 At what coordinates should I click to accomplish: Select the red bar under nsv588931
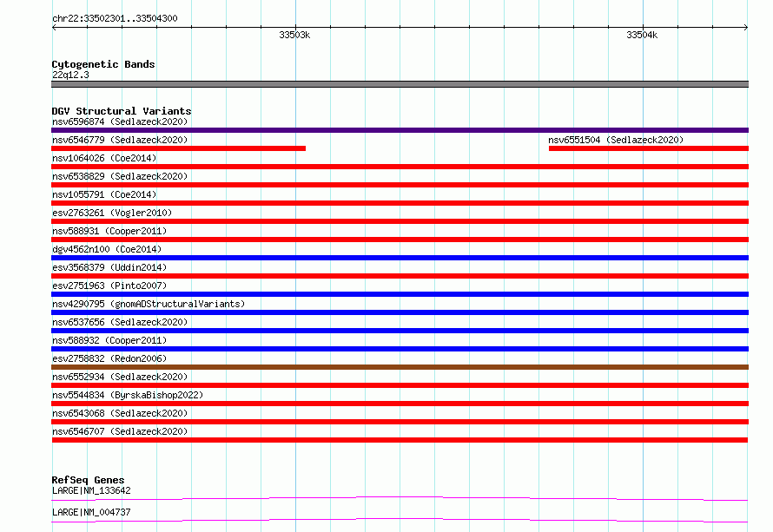pyautogui.click(x=400, y=240)
